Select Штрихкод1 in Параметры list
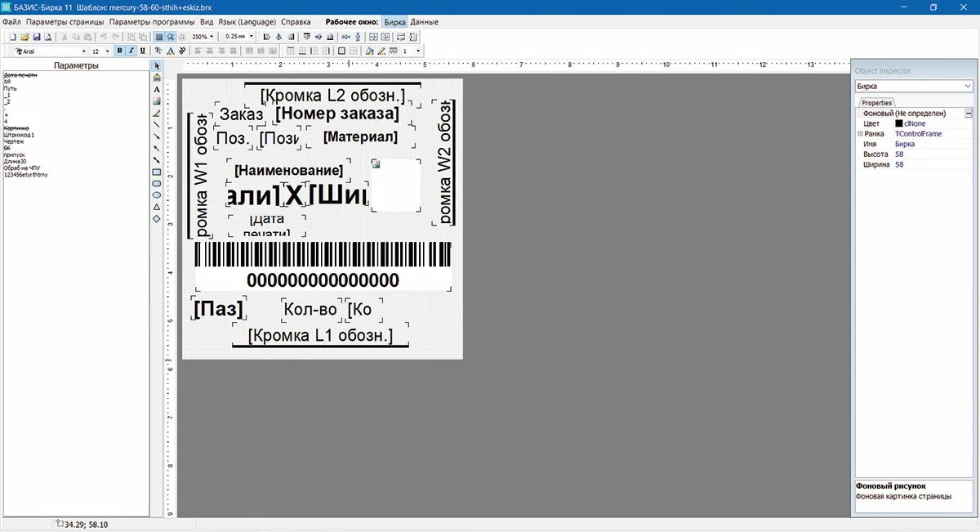 click(x=18, y=135)
